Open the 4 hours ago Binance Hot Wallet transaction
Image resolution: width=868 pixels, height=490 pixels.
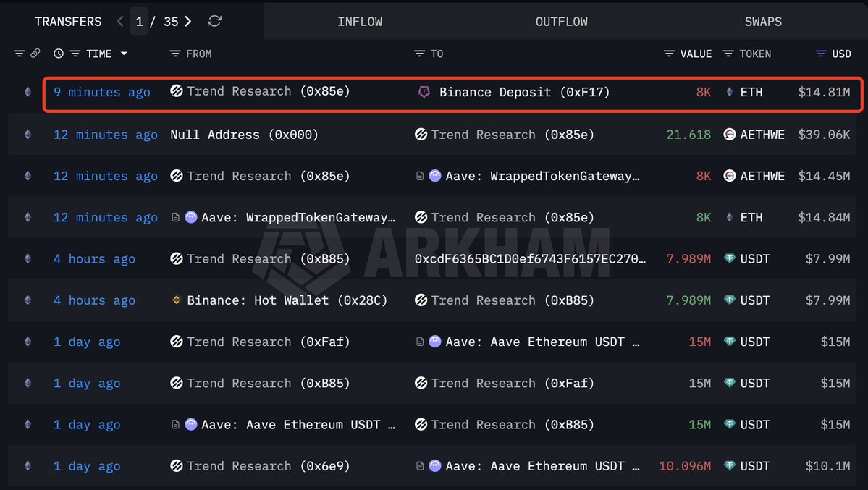click(94, 300)
